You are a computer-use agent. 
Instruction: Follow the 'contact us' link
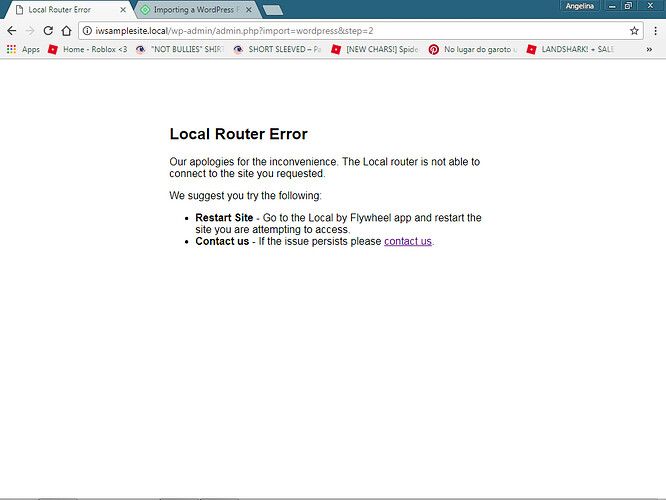(408, 241)
